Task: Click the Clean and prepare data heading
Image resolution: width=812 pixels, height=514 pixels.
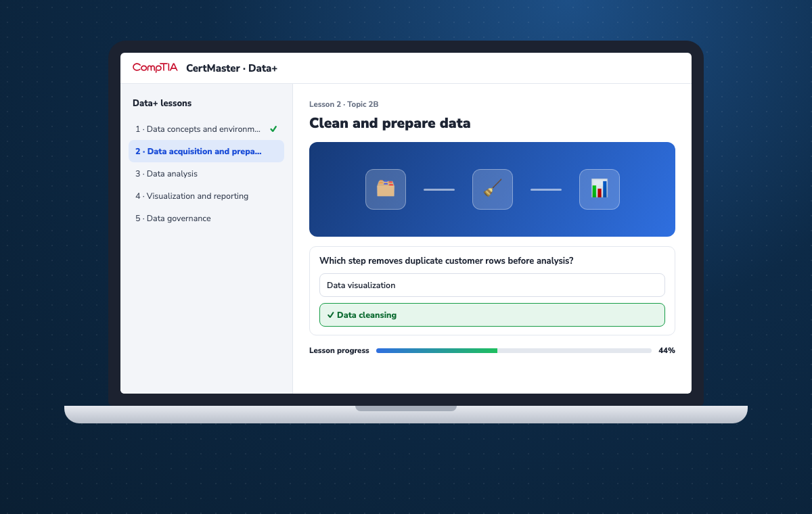Action: click(390, 123)
